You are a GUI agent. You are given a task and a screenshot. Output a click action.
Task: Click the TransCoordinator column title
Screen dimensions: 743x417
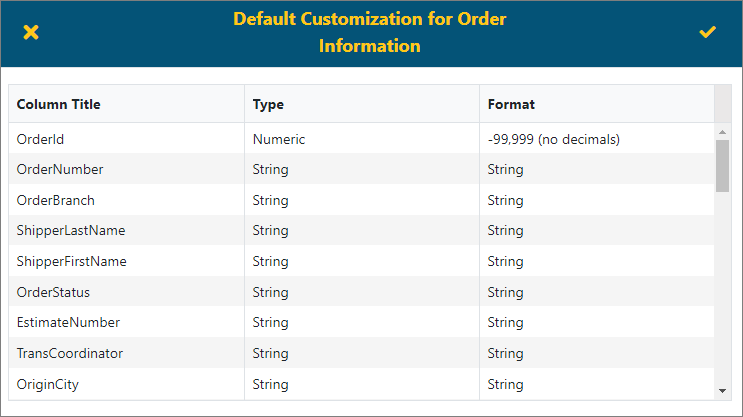pos(69,353)
